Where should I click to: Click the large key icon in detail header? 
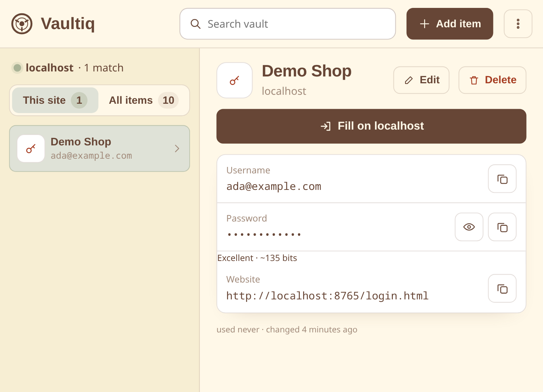click(235, 80)
